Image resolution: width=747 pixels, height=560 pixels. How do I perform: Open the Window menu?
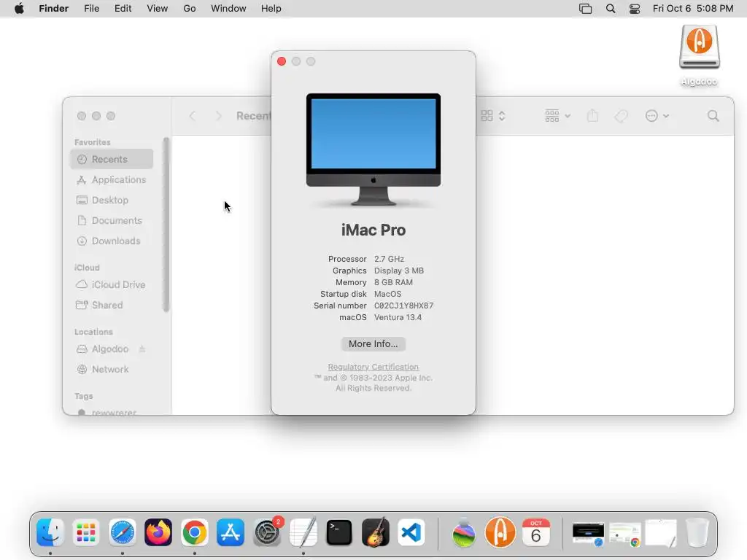point(228,9)
